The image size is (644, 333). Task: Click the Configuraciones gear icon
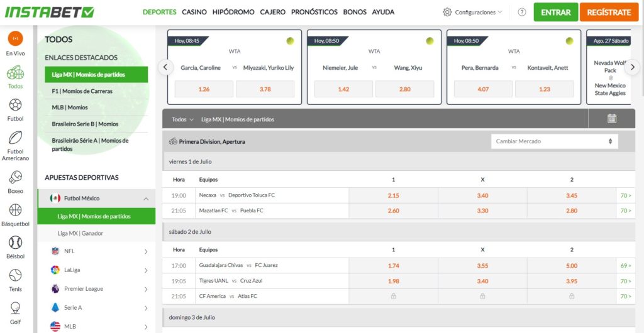447,13
